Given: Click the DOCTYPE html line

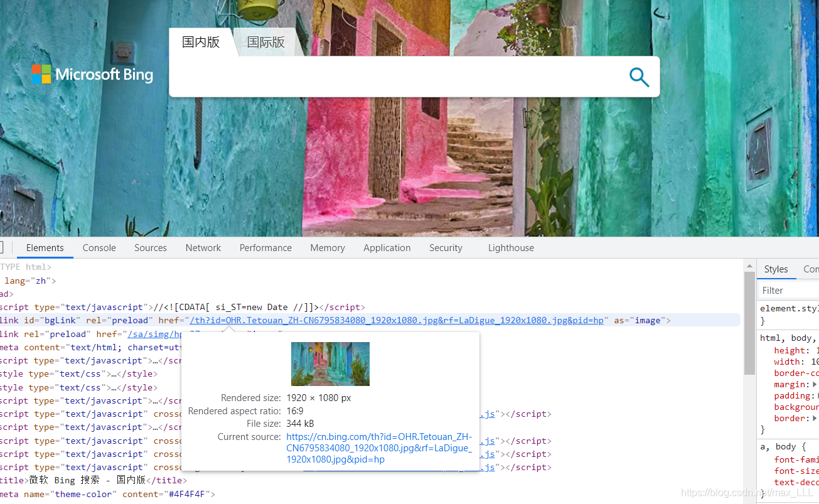Looking at the screenshot, I should click(26, 267).
